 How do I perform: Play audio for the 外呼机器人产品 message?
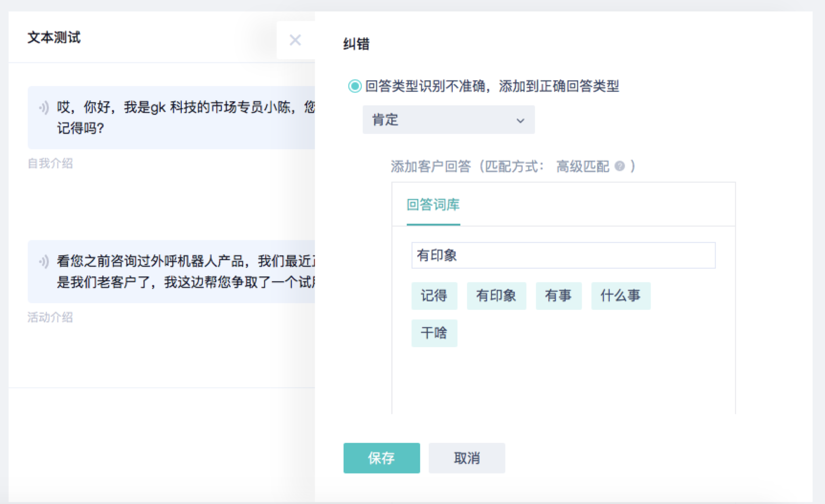(x=44, y=261)
